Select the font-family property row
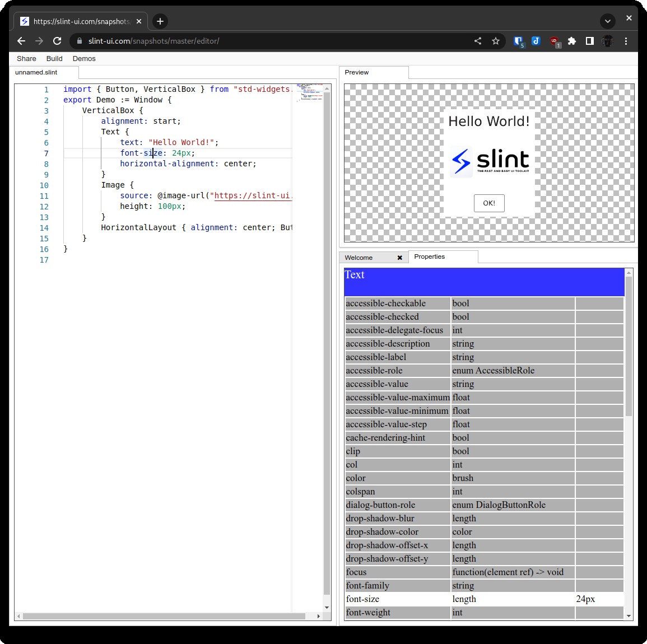The height and width of the screenshot is (644, 647). pyautogui.click(x=485, y=585)
